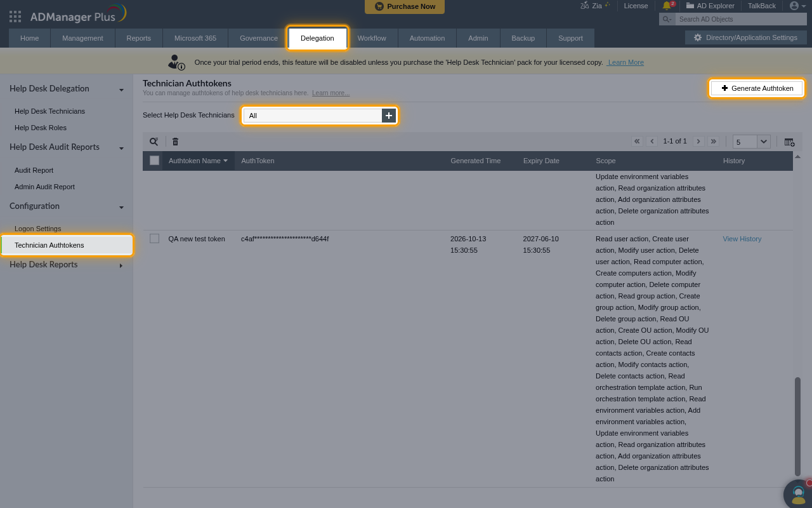Select the Automation tab
The image size is (812, 508).
pyautogui.click(x=427, y=38)
